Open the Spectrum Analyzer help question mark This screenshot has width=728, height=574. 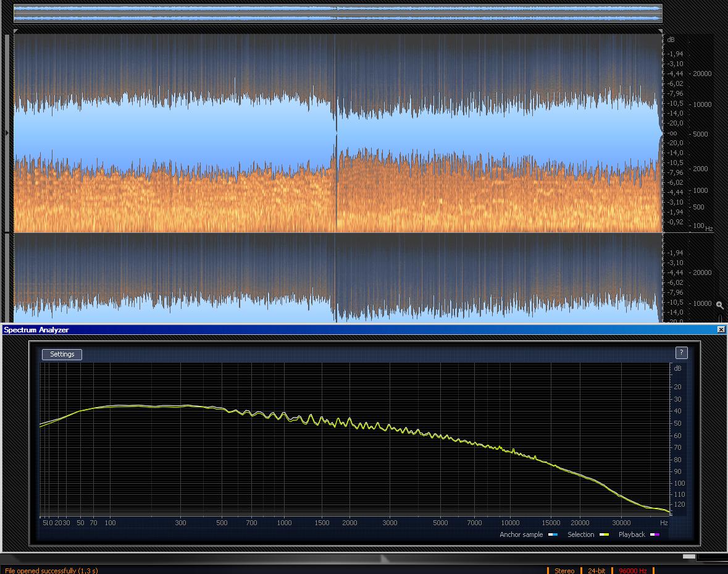pos(681,352)
